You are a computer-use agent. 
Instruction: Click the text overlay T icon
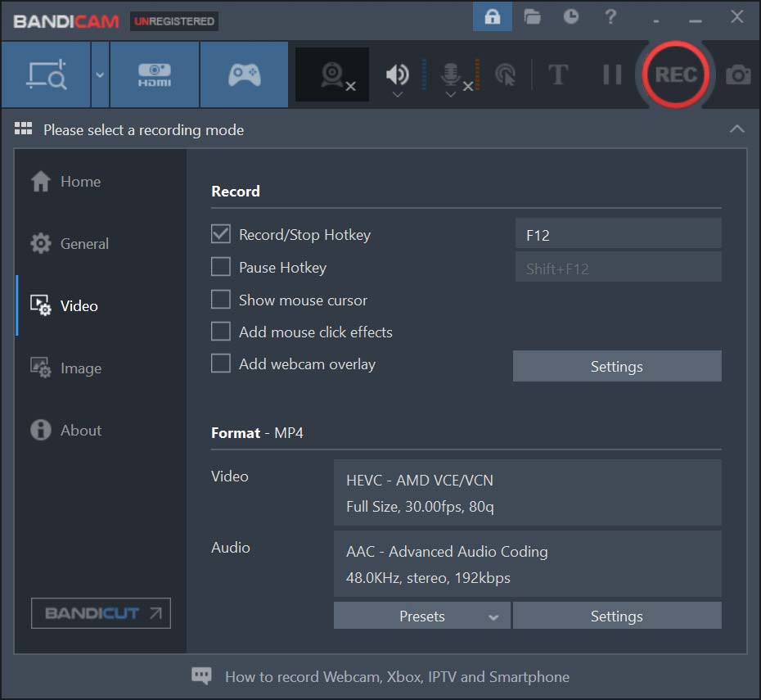[x=558, y=75]
